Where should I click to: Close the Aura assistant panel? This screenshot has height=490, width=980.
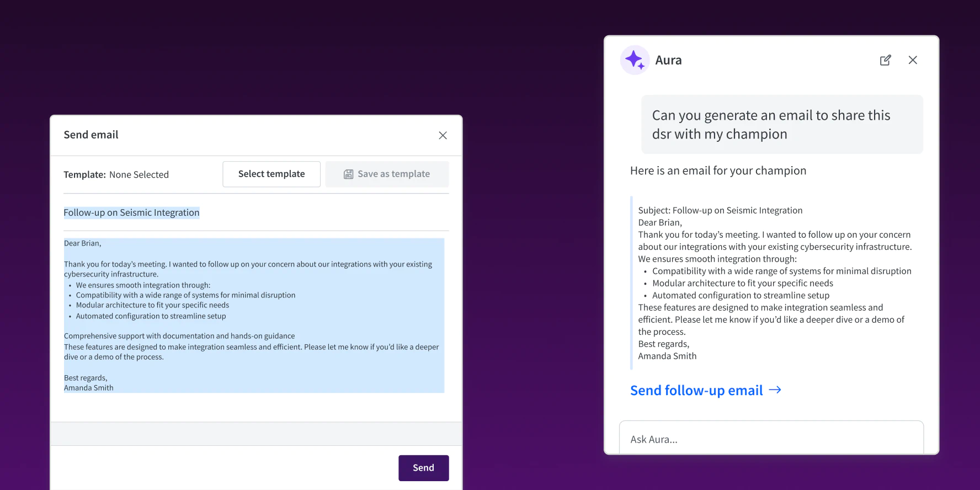point(913,60)
